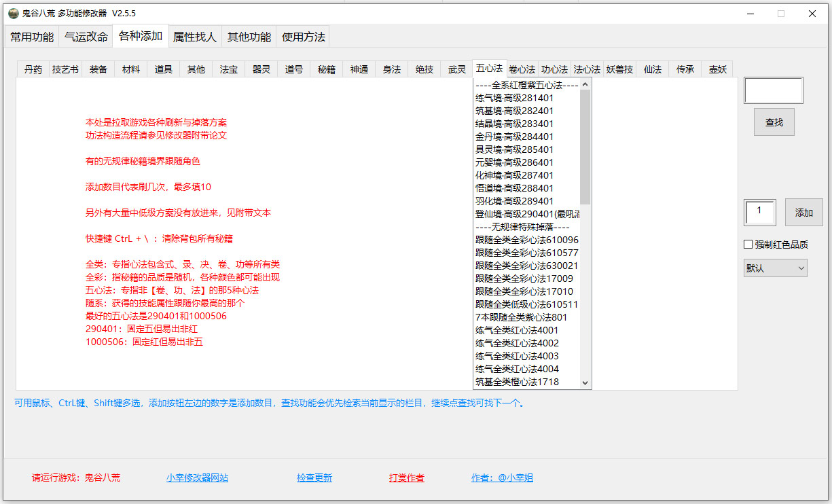Go to the 神通 sub-tab

point(359,69)
